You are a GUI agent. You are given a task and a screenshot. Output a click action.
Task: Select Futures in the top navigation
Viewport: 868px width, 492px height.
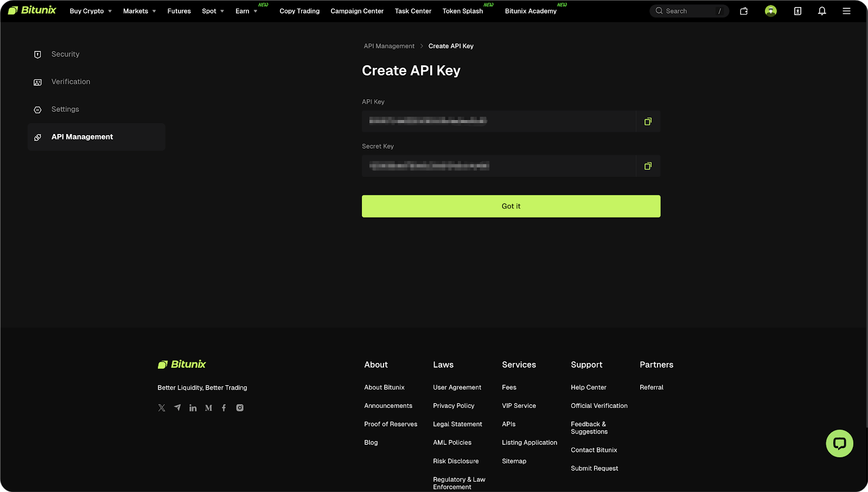coord(179,11)
